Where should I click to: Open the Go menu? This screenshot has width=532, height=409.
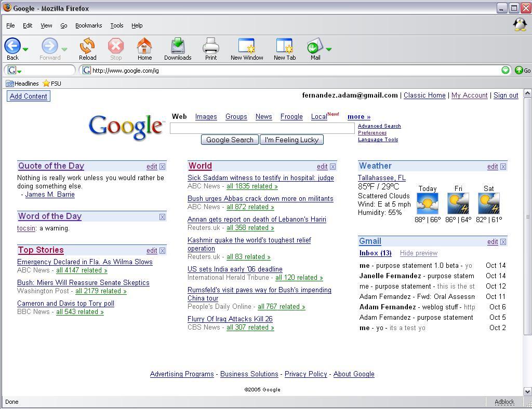pyautogui.click(x=64, y=25)
